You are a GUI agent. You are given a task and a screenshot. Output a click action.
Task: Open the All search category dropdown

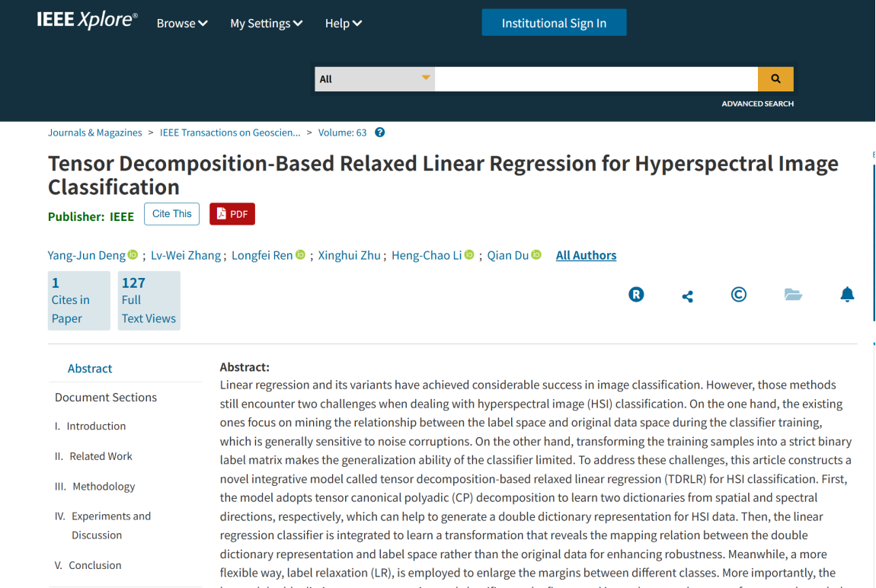tap(375, 78)
